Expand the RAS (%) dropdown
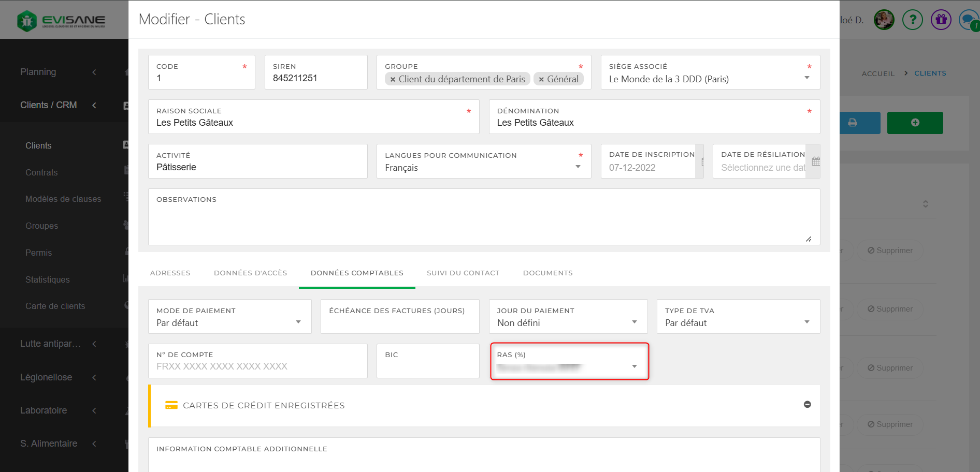980x472 pixels. tap(634, 366)
